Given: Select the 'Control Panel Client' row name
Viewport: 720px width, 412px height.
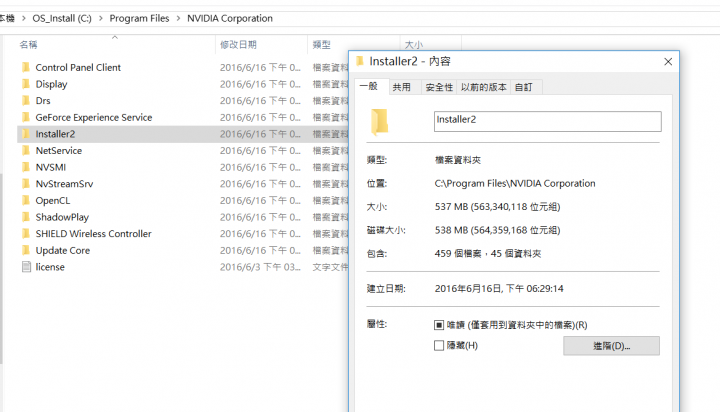Looking at the screenshot, I should pyautogui.click(x=78, y=68).
